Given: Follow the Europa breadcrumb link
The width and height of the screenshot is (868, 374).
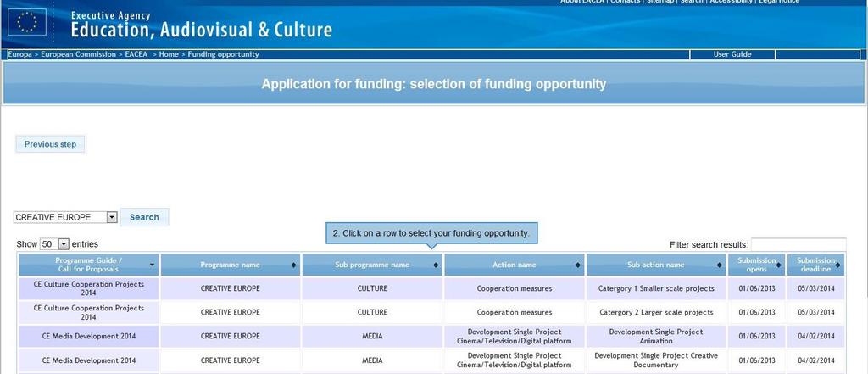Looking at the screenshot, I should click(20, 54).
